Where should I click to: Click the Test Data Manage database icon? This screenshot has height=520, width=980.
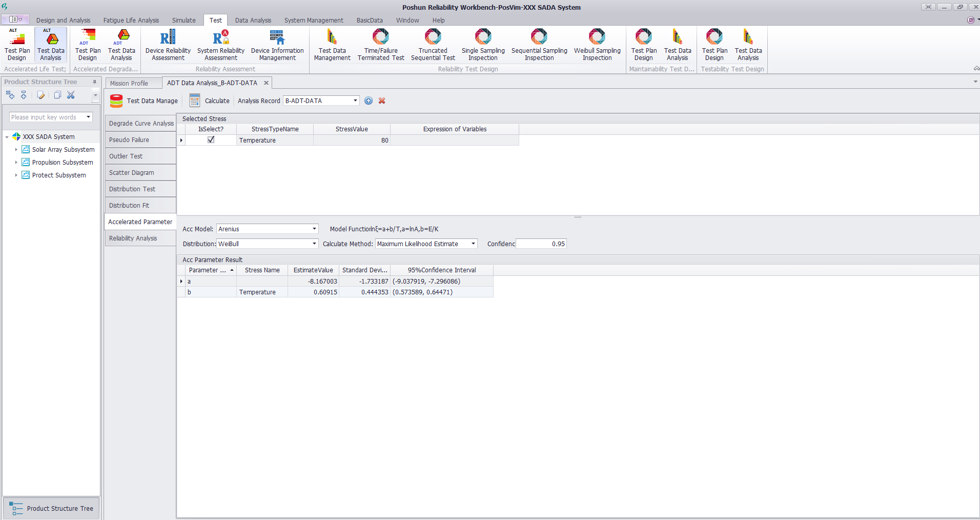pyautogui.click(x=116, y=101)
